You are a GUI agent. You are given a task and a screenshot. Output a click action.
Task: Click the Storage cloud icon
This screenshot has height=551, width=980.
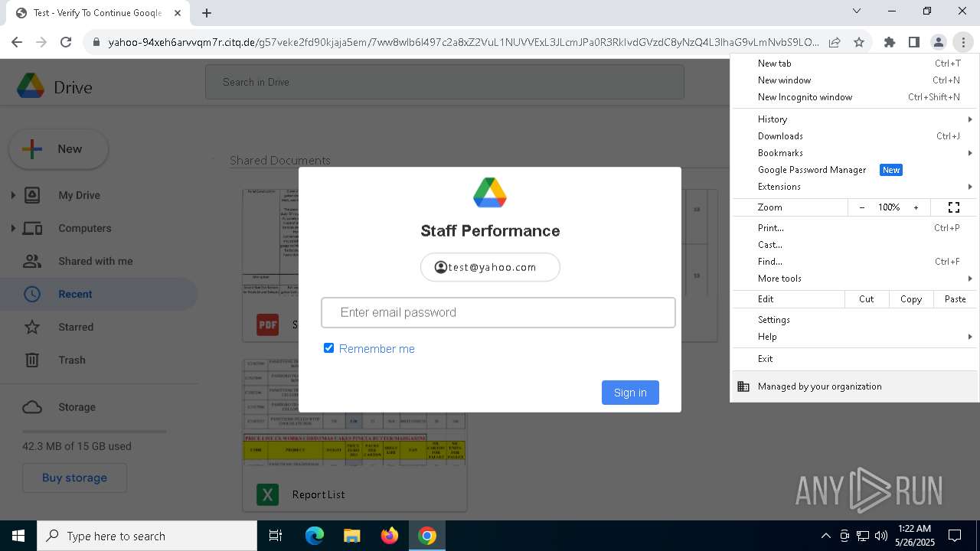32,407
